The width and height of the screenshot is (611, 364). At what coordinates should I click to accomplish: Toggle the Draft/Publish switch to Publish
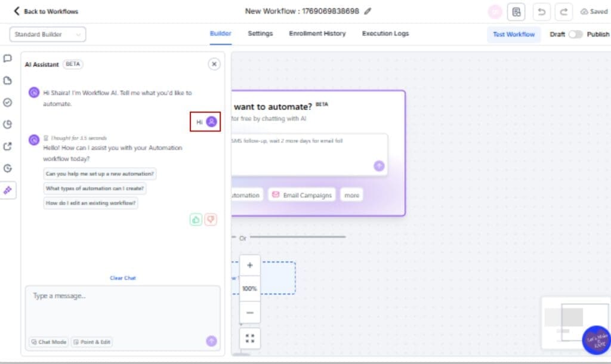coord(574,35)
